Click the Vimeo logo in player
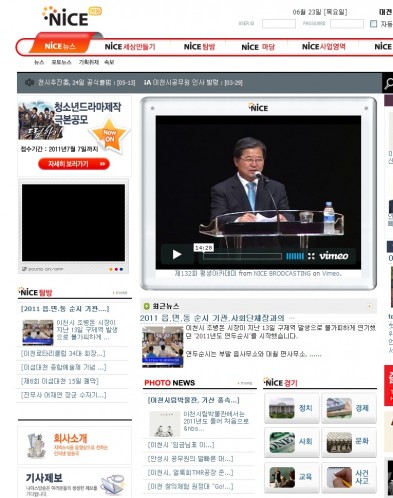The width and height of the screenshot is (393, 498). click(x=334, y=256)
